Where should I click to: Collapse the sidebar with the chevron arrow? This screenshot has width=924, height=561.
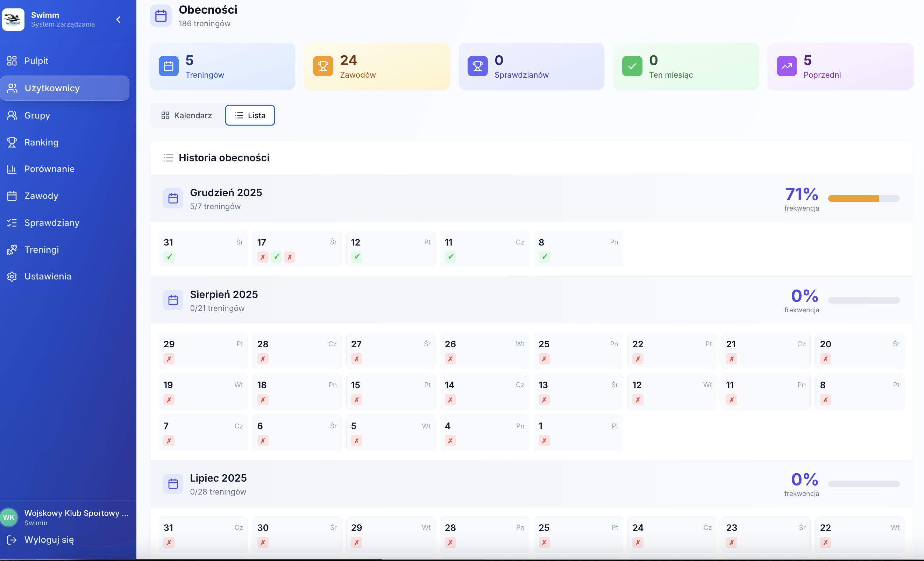(118, 20)
